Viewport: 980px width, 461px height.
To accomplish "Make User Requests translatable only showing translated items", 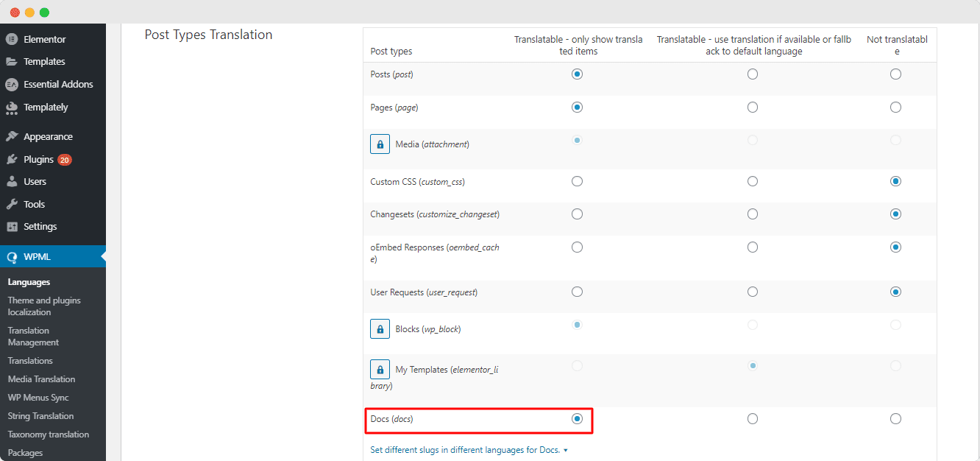I will (577, 291).
